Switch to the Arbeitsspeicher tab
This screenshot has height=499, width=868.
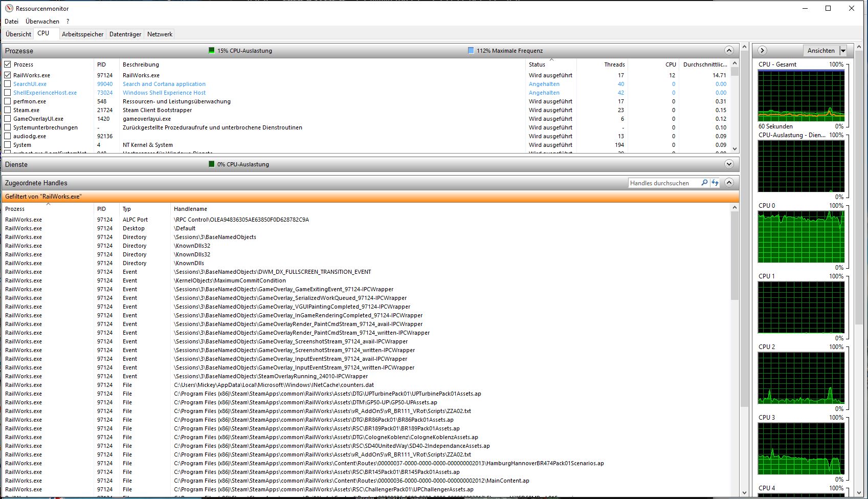pyautogui.click(x=83, y=34)
